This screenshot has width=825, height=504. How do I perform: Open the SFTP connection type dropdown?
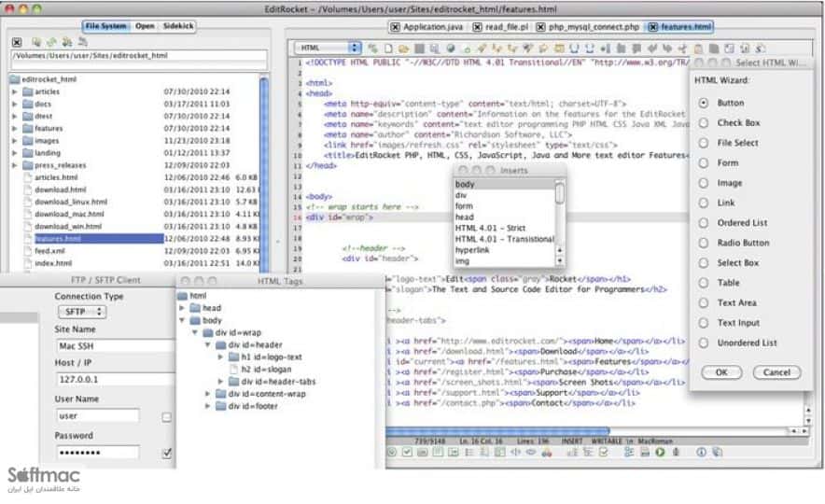(x=82, y=312)
